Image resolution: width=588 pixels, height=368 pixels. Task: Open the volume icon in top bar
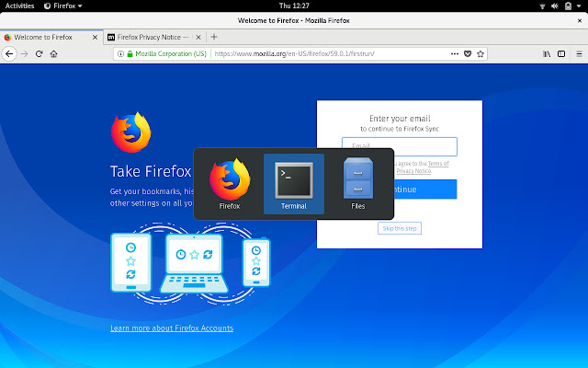coord(555,6)
